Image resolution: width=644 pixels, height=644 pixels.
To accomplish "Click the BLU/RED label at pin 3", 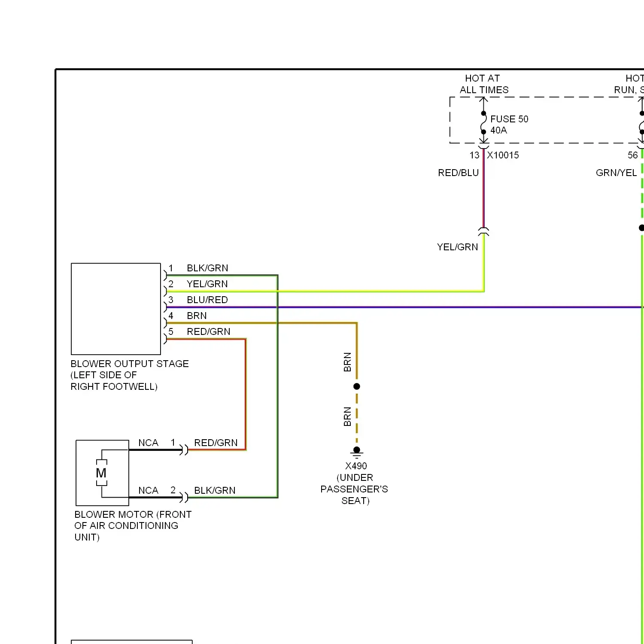I will pyautogui.click(x=207, y=300).
